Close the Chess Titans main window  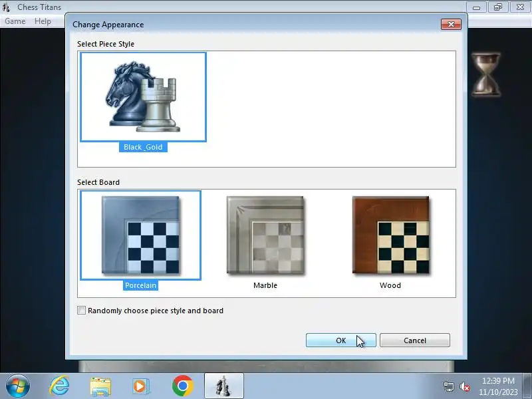coord(520,7)
